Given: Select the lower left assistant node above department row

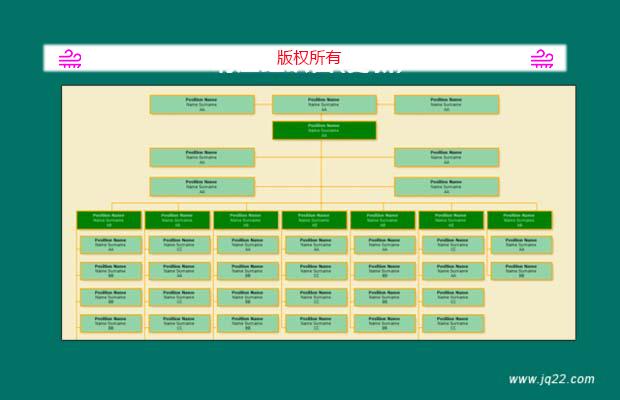Looking at the screenshot, I should tap(202, 186).
